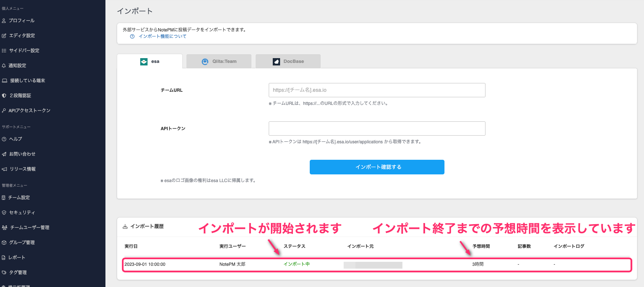644x287 pixels.
Task: Click the shield icon for 2段階認証
Action: [x=4, y=96]
